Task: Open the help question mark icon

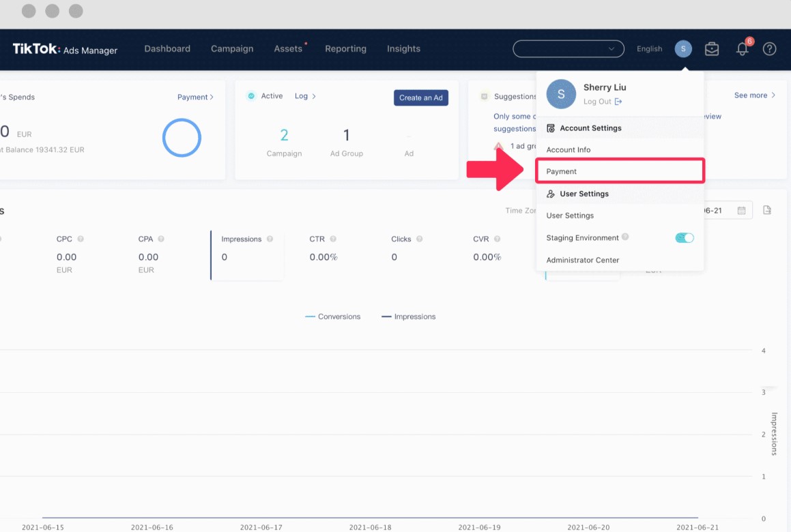Action: coord(769,49)
